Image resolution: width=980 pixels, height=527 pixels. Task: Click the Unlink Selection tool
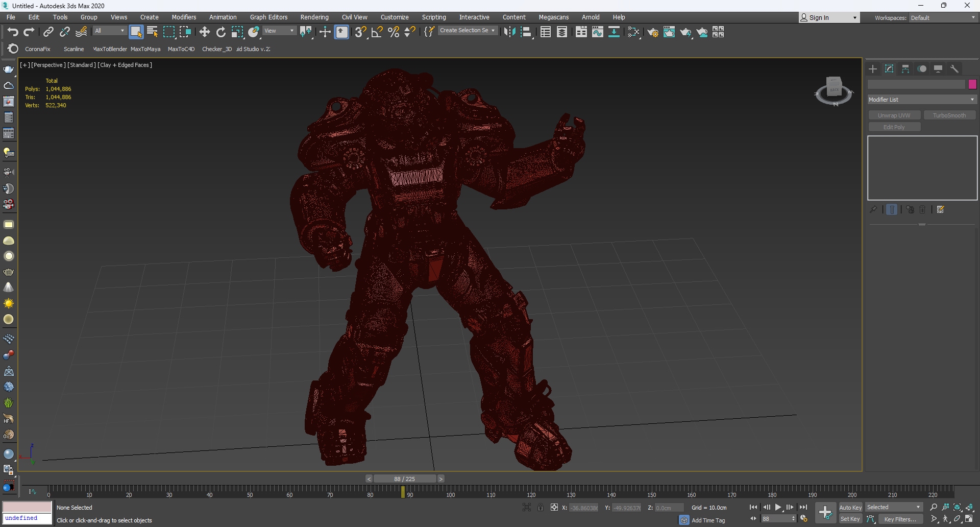point(64,32)
